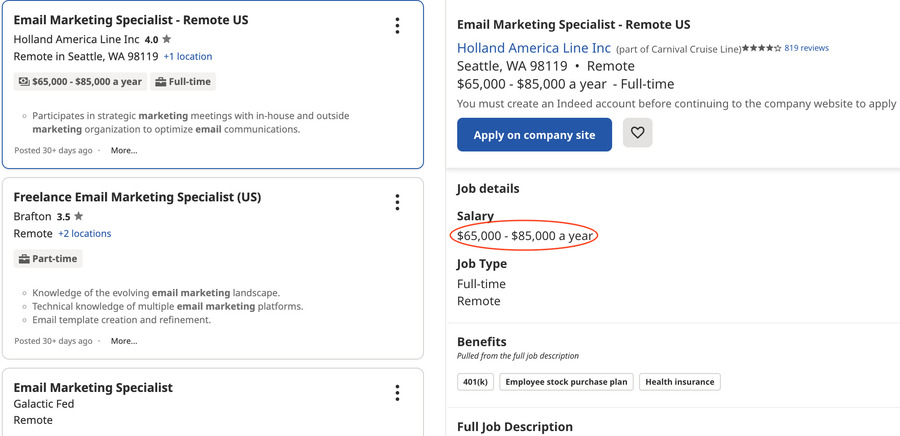Open the Holland America Line Inc company link
This screenshot has height=436, width=900.
[534, 48]
